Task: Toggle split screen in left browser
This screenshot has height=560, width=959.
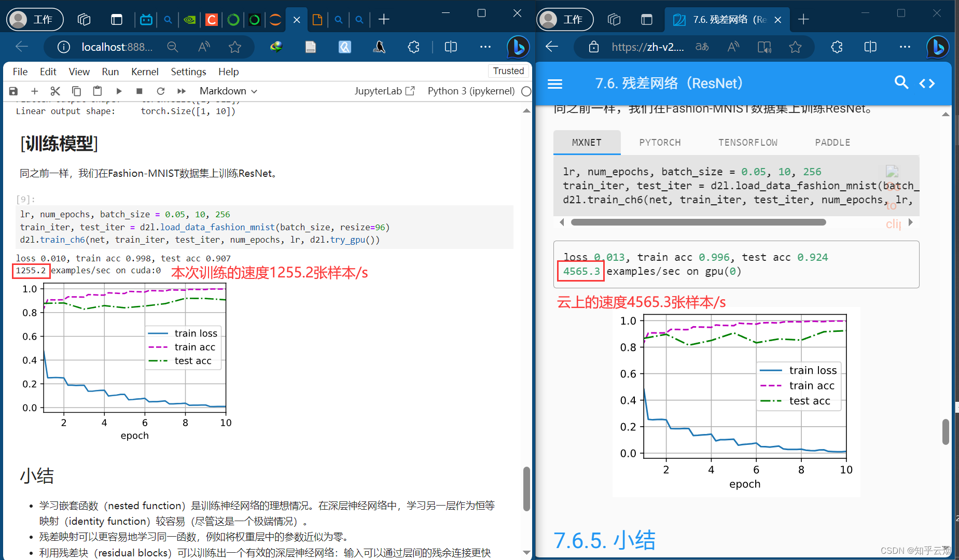Action: click(x=451, y=47)
